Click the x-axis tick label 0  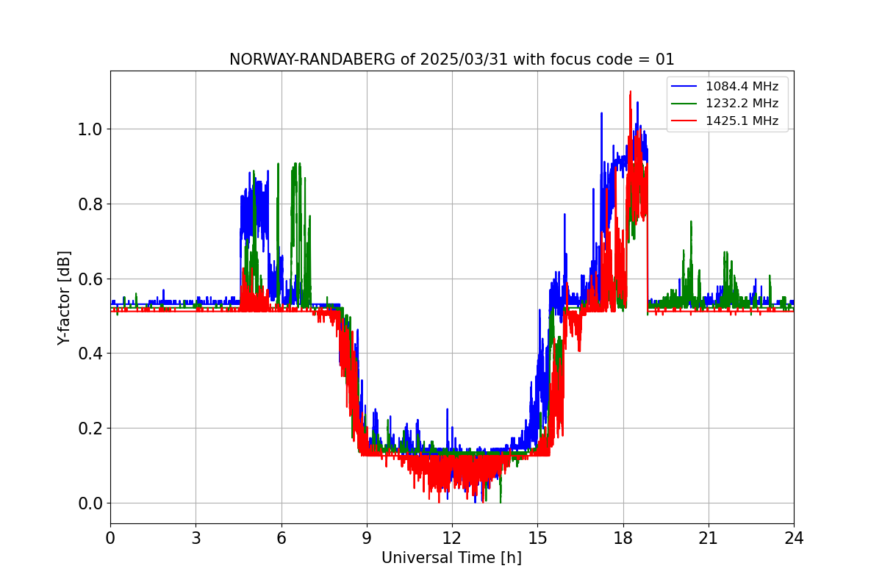(110, 538)
